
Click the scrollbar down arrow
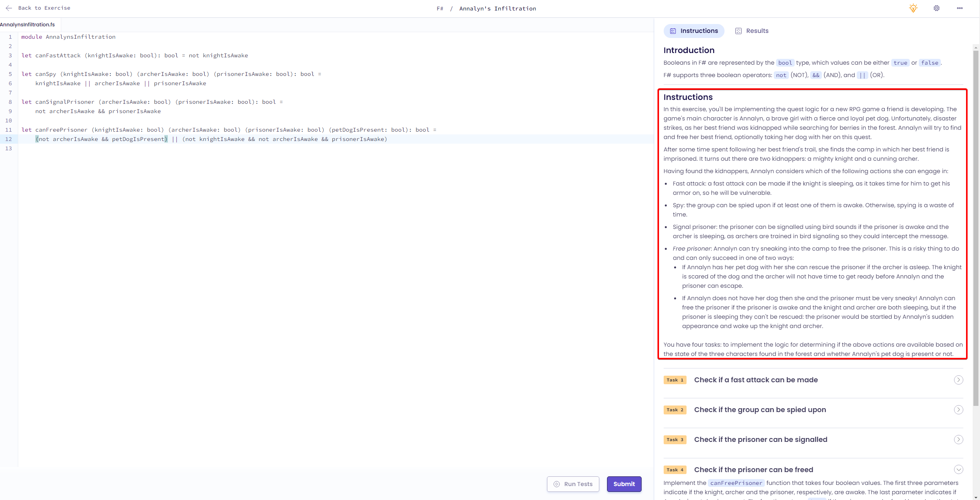(976, 497)
